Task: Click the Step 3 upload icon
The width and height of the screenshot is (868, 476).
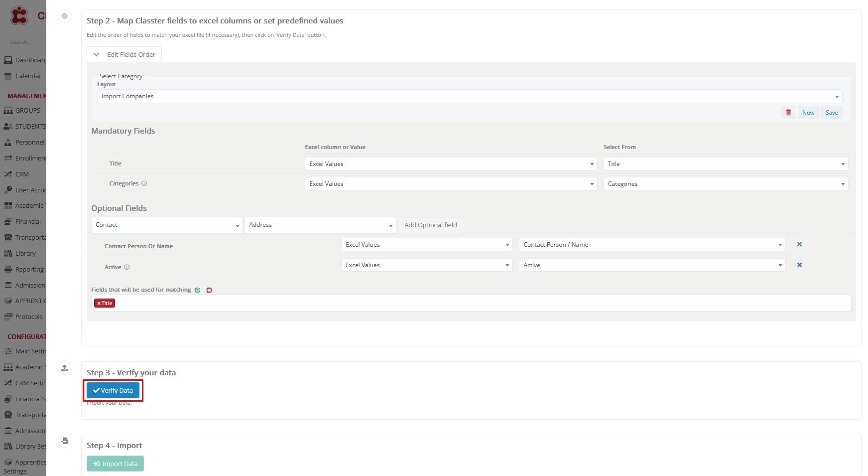Action: click(x=64, y=368)
